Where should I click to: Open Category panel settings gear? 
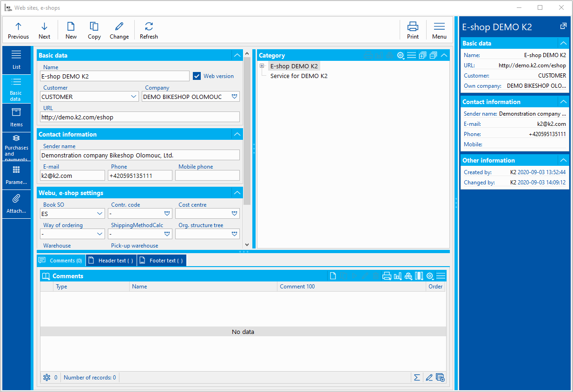[x=401, y=55]
